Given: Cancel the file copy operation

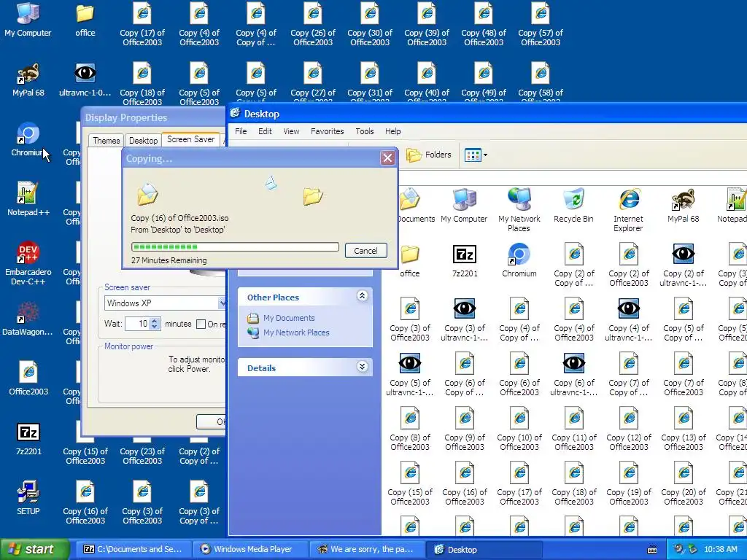Looking at the screenshot, I should click(x=365, y=251).
